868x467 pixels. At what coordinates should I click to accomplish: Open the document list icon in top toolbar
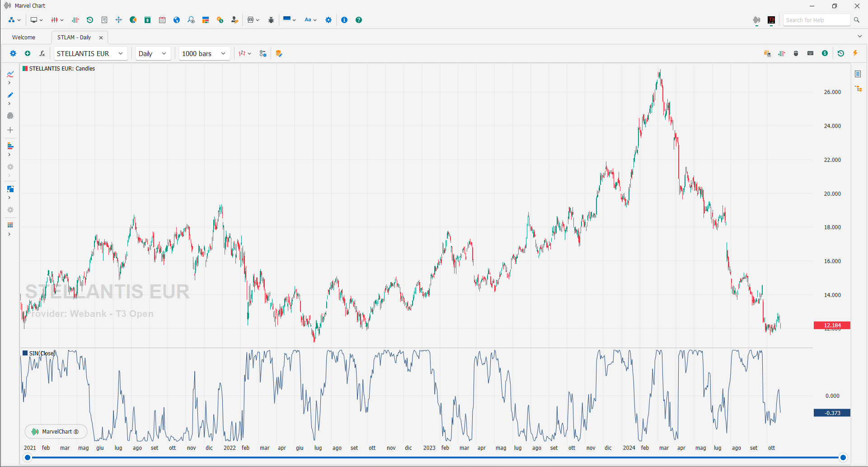point(104,20)
